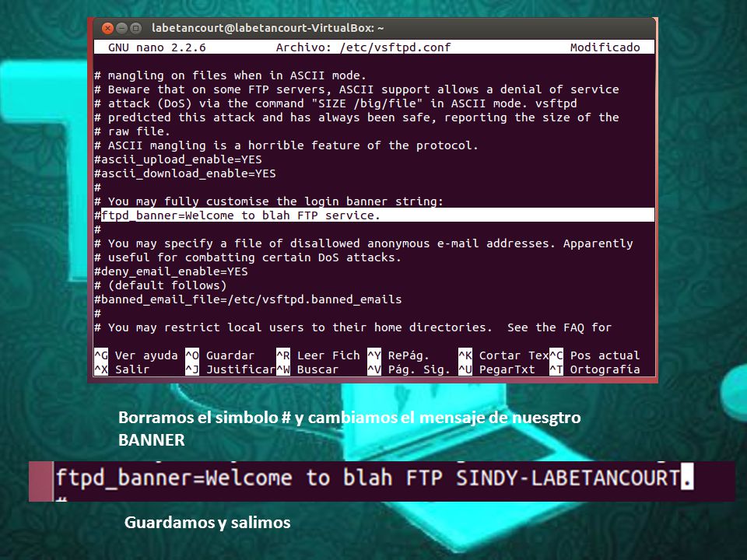747x560 pixels.
Task: Click the "^T Ortografía" shortcut
Action: pyautogui.click(x=594, y=369)
